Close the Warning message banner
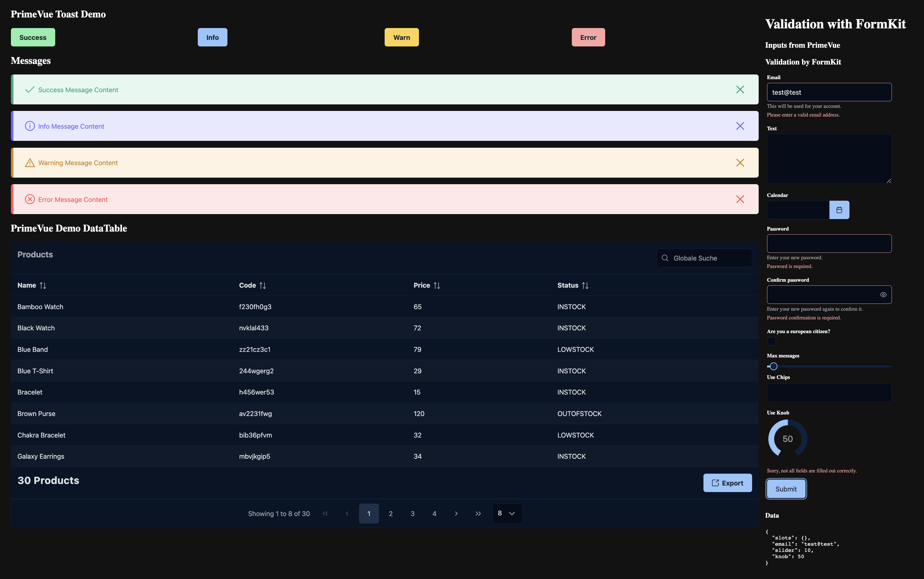Screen dimensions: 924x579 click(x=740, y=163)
